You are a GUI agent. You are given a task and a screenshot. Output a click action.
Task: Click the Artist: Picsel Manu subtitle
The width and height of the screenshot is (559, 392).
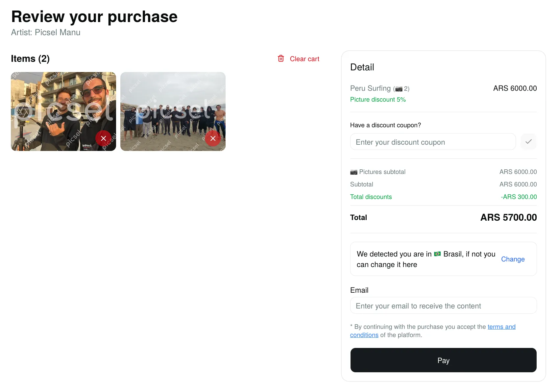[x=46, y=33]
